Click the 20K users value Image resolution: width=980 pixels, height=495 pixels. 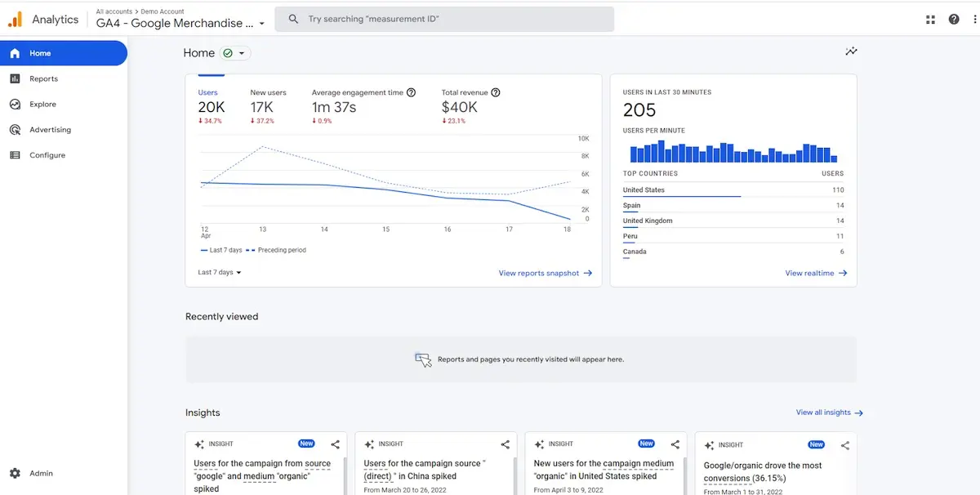click(x=211, y=107)
